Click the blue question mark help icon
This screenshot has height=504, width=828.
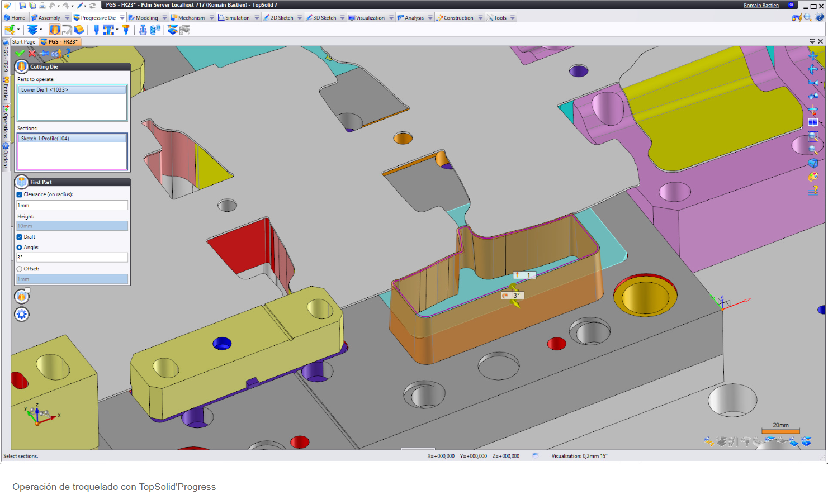(68, 53)
